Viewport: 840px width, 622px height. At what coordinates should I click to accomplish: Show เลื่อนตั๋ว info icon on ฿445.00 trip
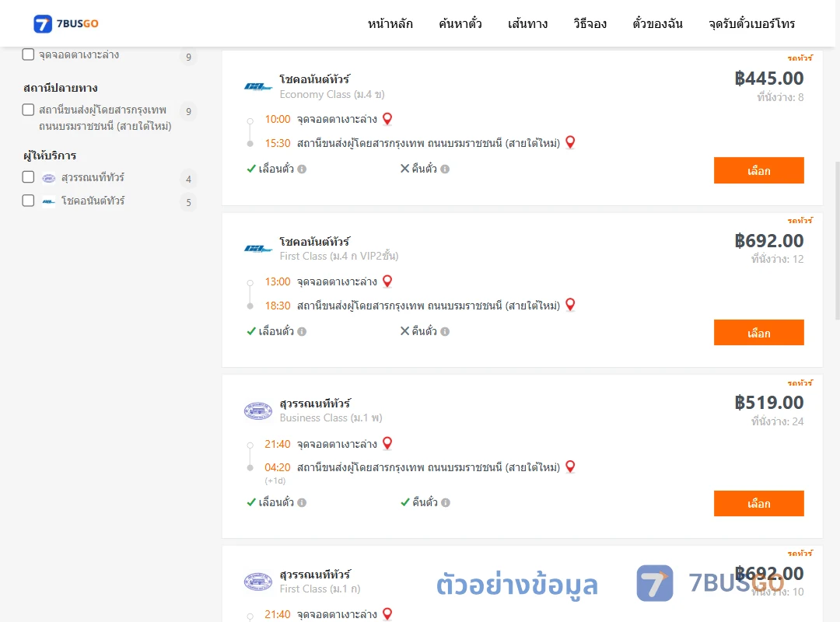tap(302, 169)
